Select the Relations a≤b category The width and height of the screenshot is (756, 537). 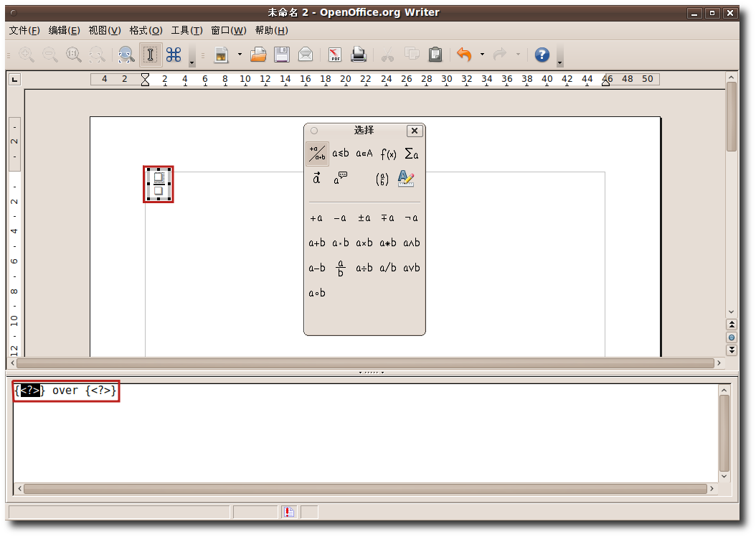click(x=341, y=154)
